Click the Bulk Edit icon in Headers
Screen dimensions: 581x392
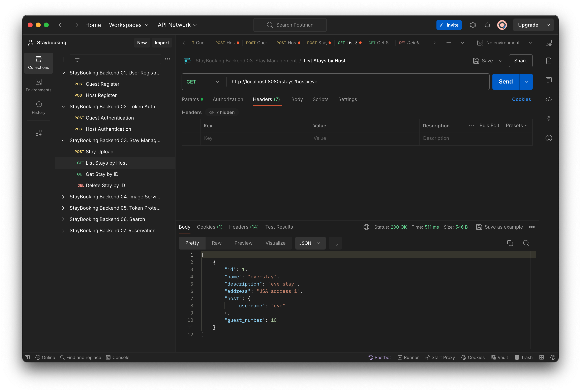pos(489,126)
